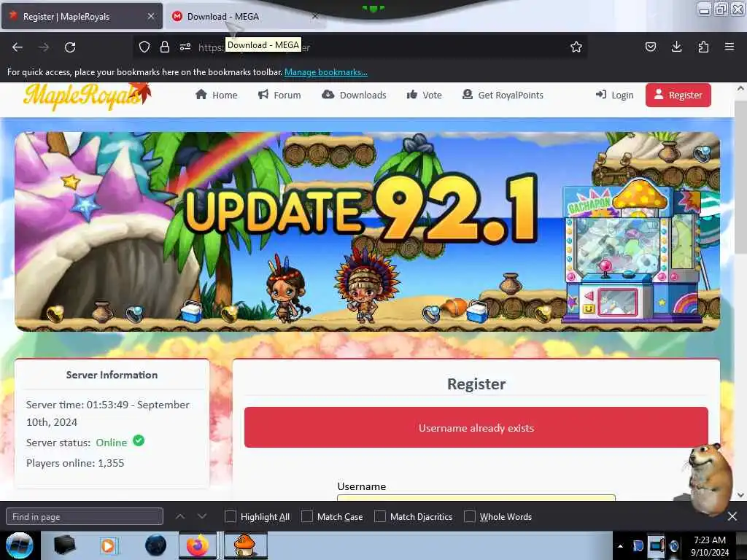Open the tracking protection shield icon
This screenshot has width=747, height=560.
144,47
